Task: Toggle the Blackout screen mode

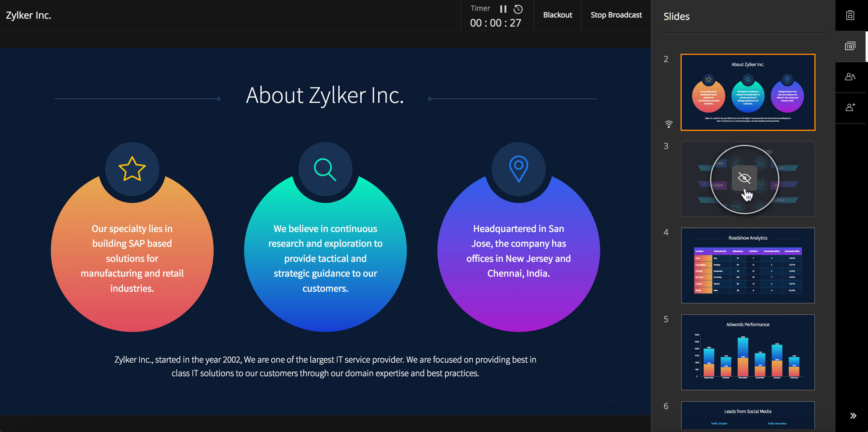Action: pos(556,15)
